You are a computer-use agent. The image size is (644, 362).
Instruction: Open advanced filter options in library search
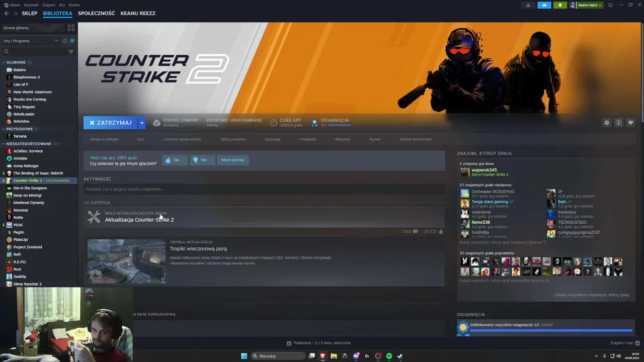click(x=71, y=51)
